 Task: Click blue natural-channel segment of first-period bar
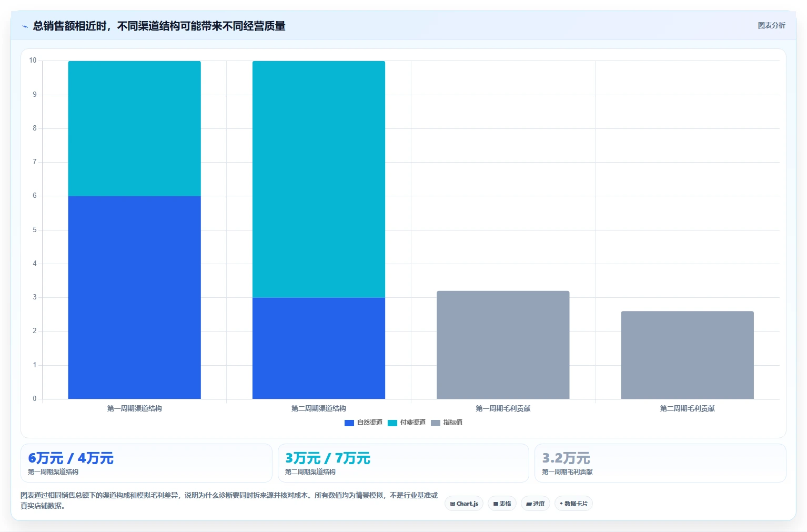click(x=135, y=297)
